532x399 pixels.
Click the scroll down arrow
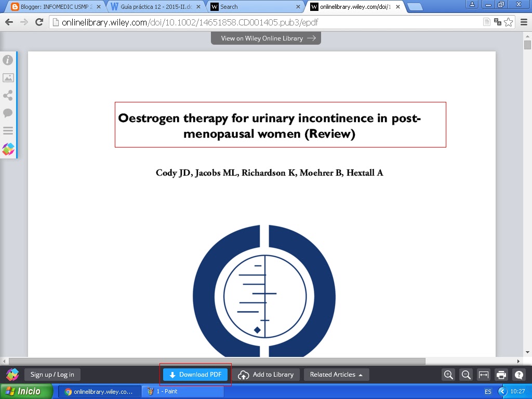click(x=527, y=353)
